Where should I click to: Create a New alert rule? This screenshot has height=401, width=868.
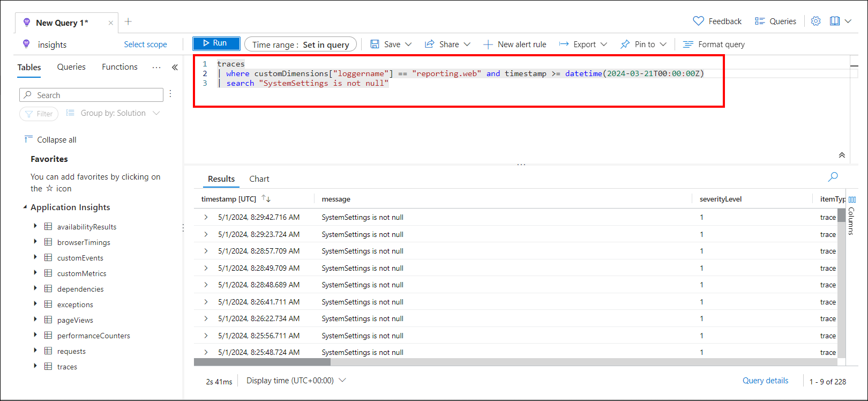tap(515, 44)
